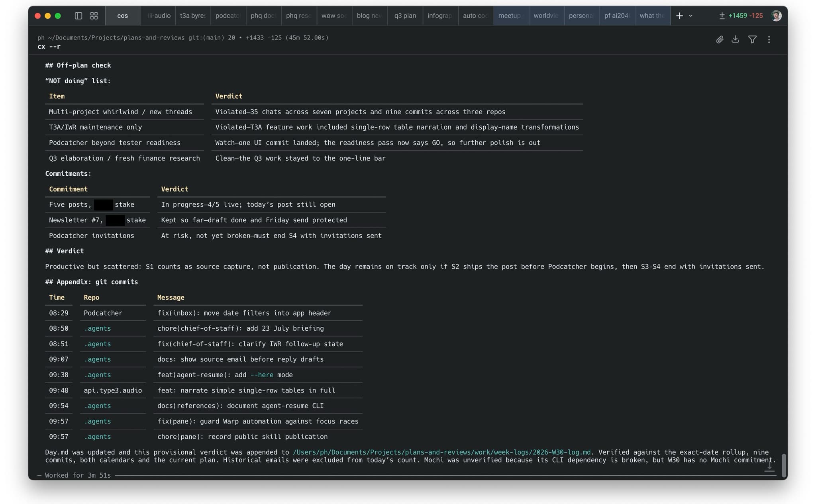
Task: Open the filter funnel icon
Action: (x=752, y=39)
